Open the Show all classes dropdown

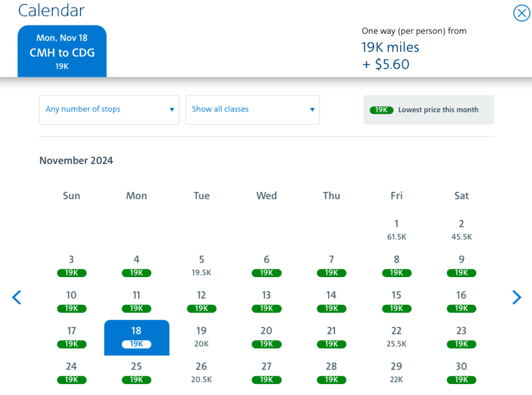[252, 110]
